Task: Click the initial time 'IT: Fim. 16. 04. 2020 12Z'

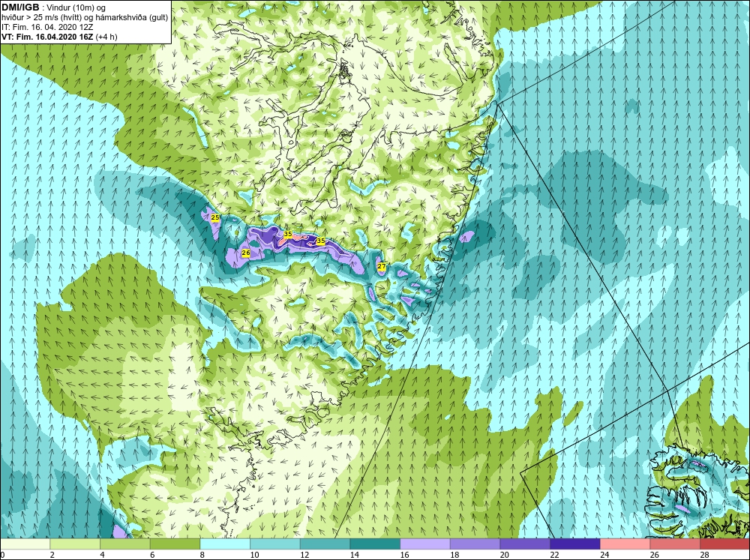Action: 47,27
